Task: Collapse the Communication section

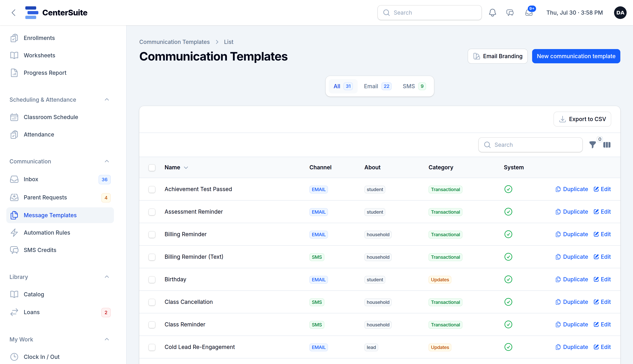Action: pos(107,161)
